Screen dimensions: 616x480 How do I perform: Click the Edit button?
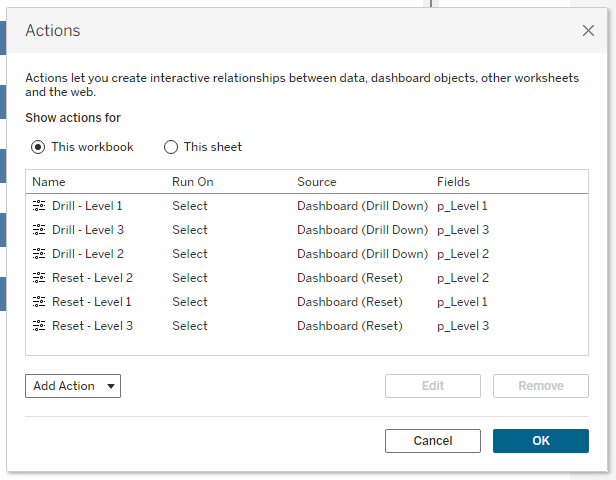click(x=433, y=386)
